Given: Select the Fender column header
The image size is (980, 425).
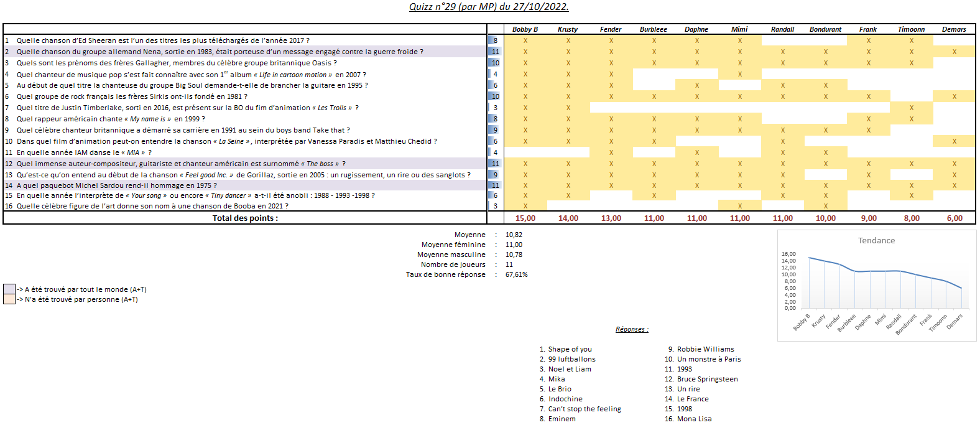Looking at the screenshot, I should 611,29.
